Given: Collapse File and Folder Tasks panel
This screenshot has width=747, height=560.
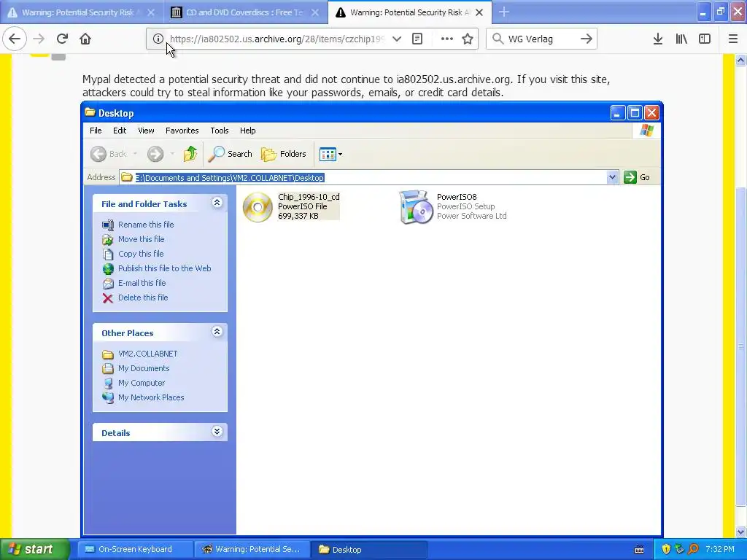Looking at the screenshot, I should point(217,203).
